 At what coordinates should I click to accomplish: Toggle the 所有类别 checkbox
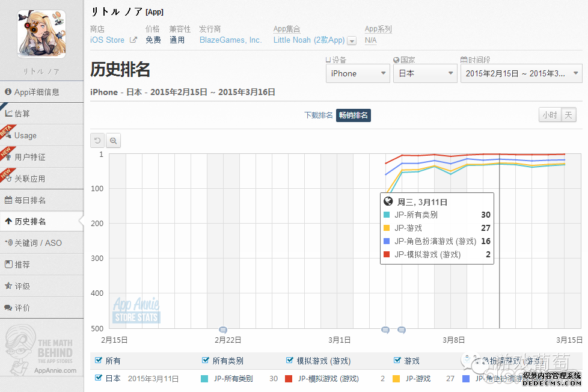[x=205, y=360]
